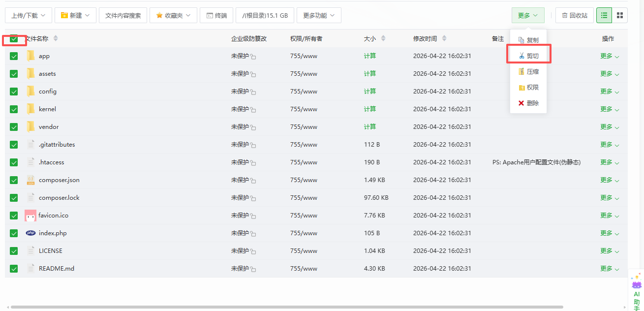Viewport: 644px width, 311px height.
Task: Uncheck the vendor folder checkbox
Action: (14, 127)
